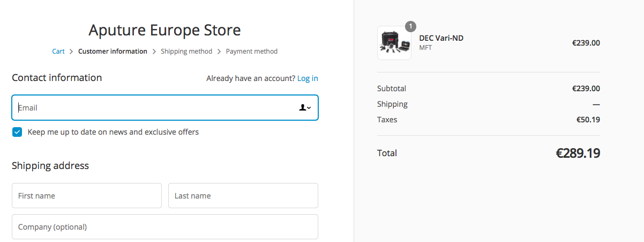Go back to the Cart breadcrumb link
This screenshot has height=242, width=644.
[x=58, y=52]
